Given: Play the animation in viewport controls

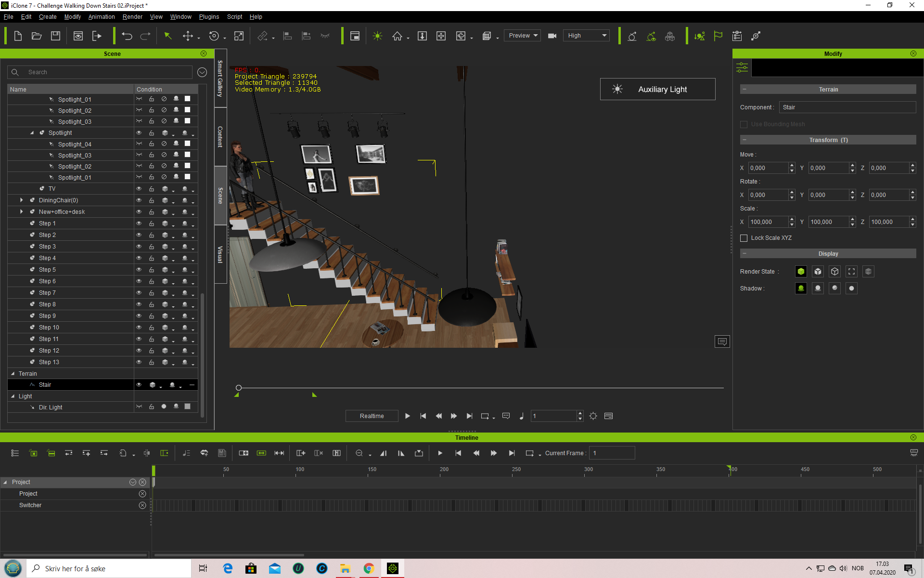Looking at the screenshot, I should coord(408,416).
